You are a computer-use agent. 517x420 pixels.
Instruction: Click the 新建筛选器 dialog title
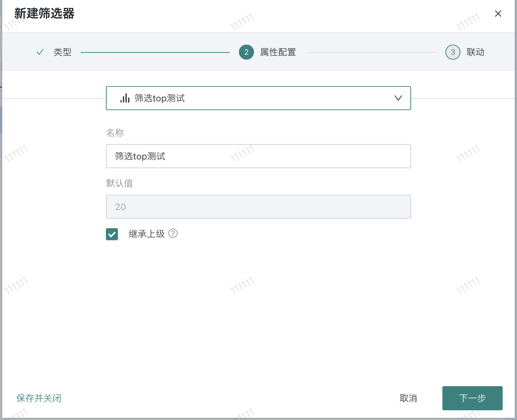coord(44,14)
